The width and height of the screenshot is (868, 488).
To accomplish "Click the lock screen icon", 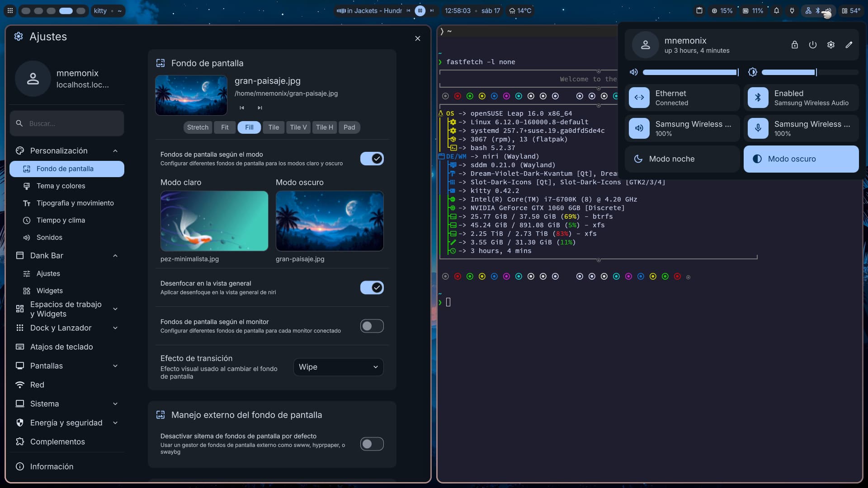I will pos(794,45).
